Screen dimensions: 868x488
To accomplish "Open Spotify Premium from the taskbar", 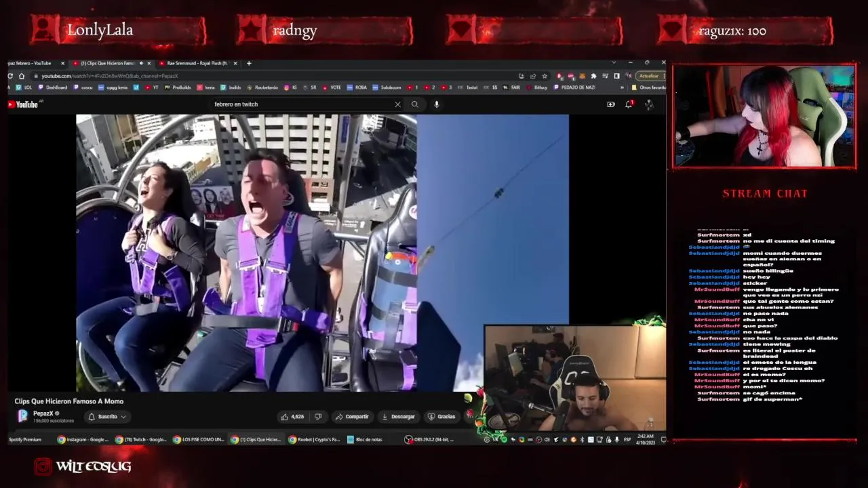I will (25, 439).
